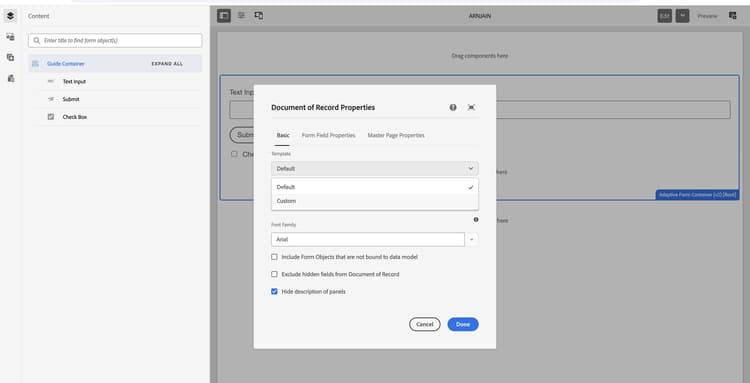Click the Text Input component icon
Viewport: 750px width, 383px height.
(x=51, y=82)
